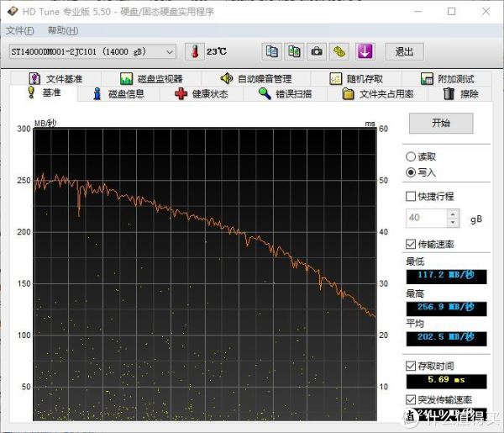Open the 帮助 menu
Image resolution: width=504 pixels, height=433 pixels.
[62, 30]
